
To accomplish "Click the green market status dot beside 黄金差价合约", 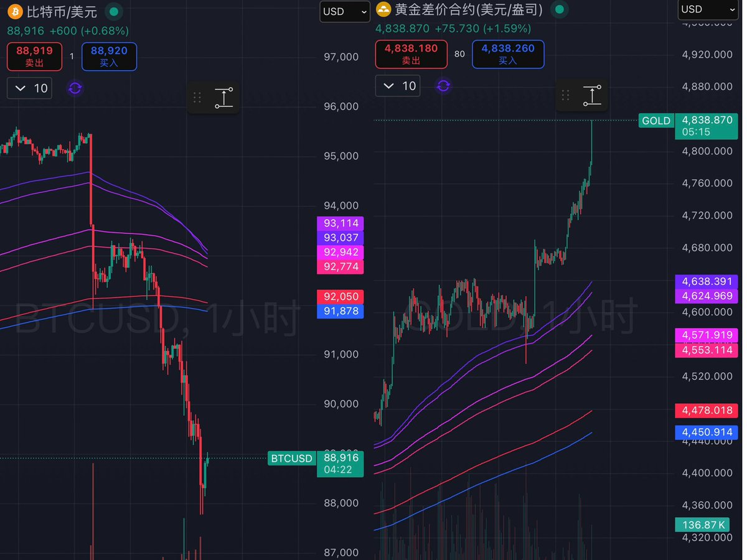I will 559,10.
